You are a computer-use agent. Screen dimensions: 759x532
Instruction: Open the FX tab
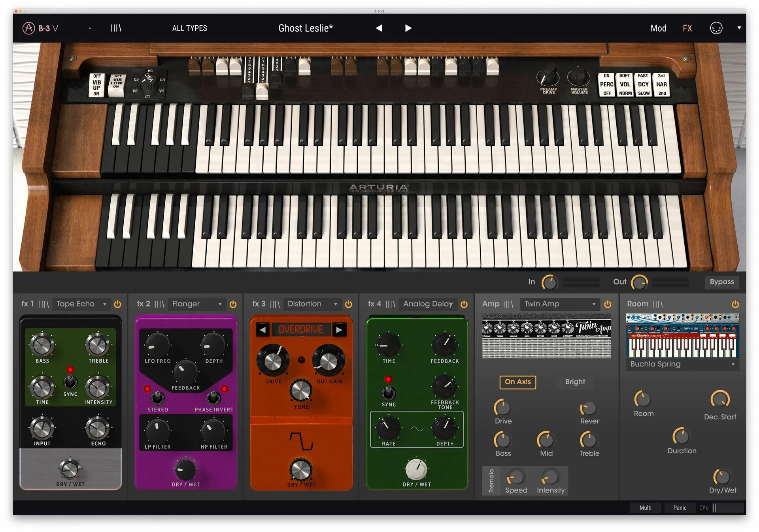pyautogui.click(x=687, y=28)
